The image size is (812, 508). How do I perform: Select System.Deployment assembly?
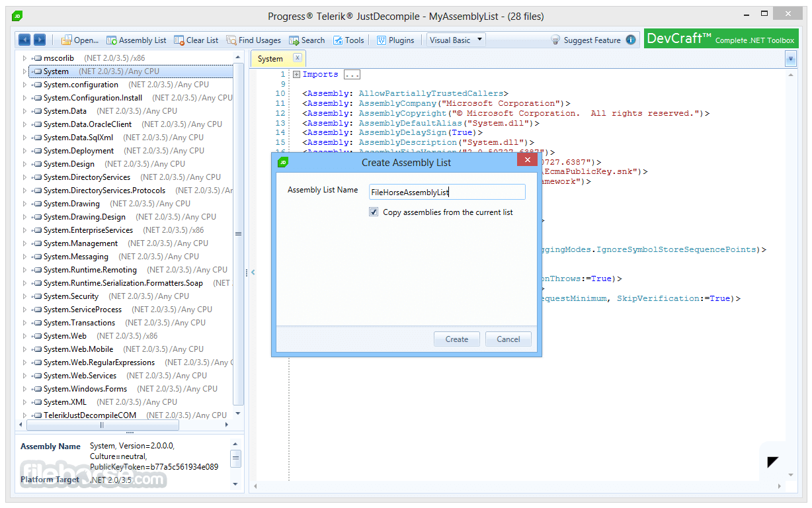(x=79, y=151)
